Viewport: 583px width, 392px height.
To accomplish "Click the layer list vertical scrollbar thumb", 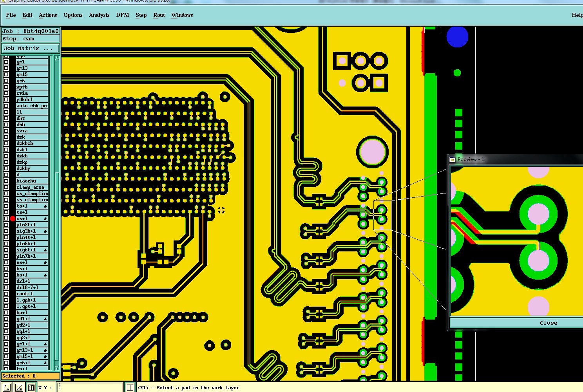I will 57,266.
